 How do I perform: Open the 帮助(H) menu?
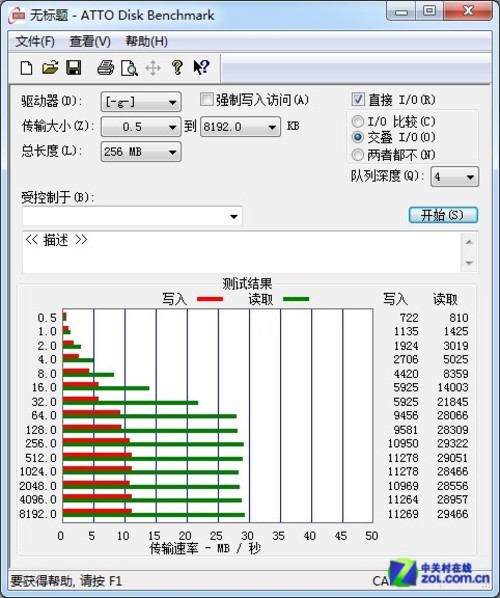(146, 41)
